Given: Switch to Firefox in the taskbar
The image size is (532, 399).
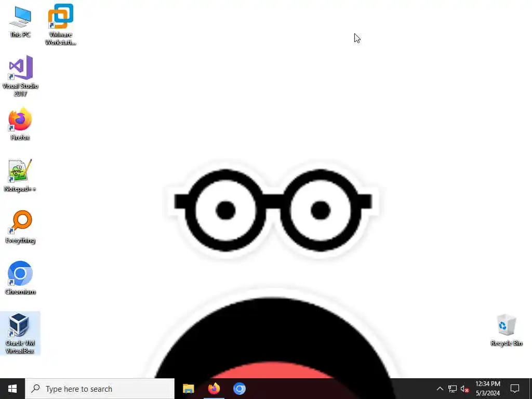Looking at the screenshot, I should pos(214,389).
